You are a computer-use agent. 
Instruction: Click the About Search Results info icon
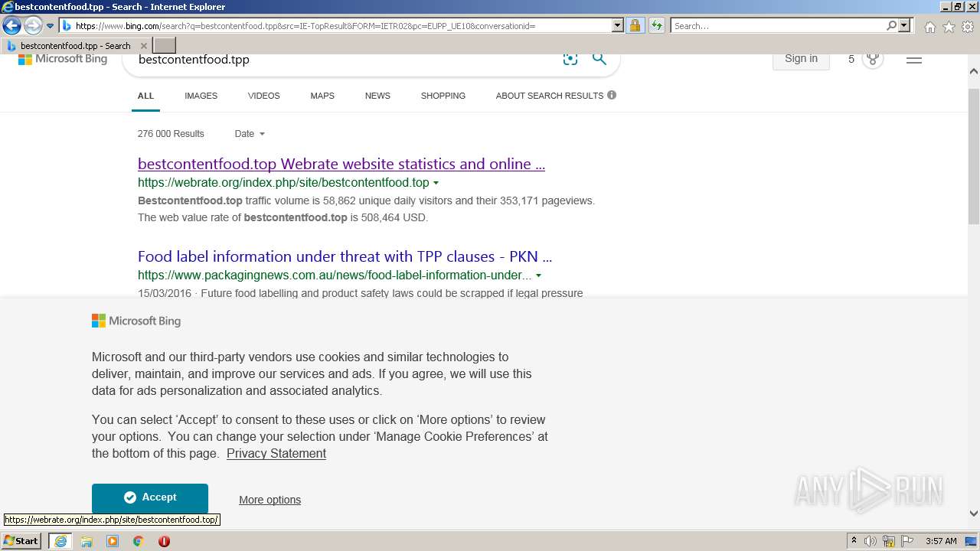(x=612, y=95)
